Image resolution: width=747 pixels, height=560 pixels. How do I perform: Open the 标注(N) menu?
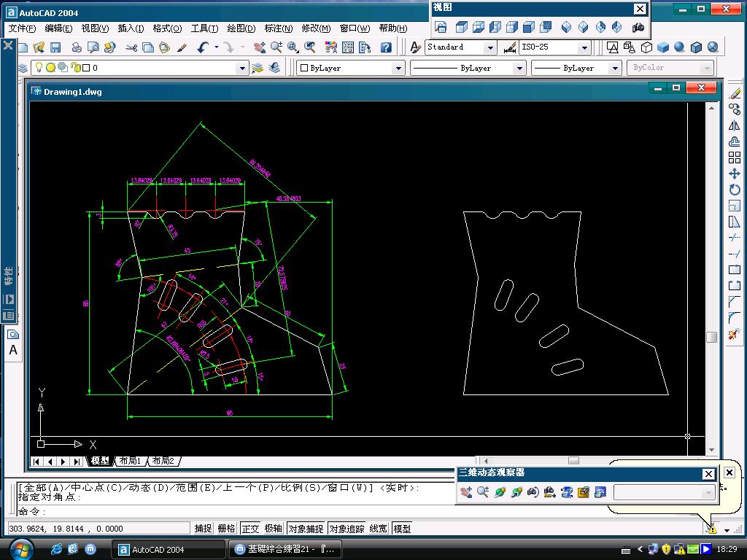pyautogui.click(x=278, y=28)
